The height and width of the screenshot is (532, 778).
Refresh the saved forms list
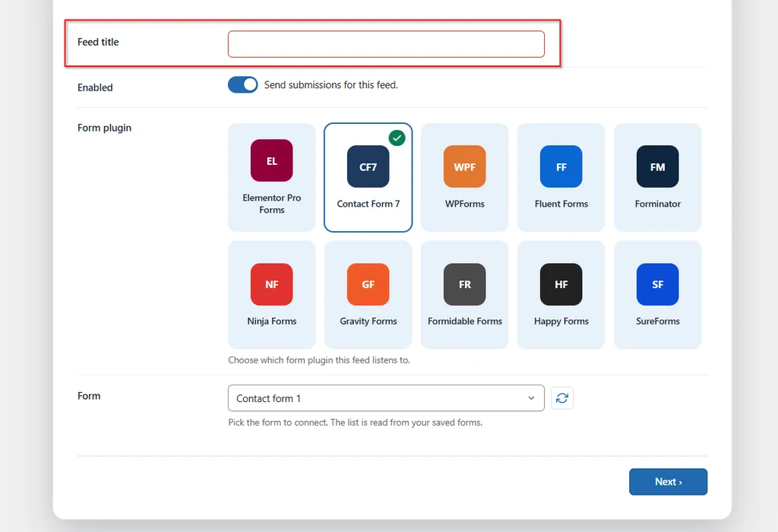562,398
